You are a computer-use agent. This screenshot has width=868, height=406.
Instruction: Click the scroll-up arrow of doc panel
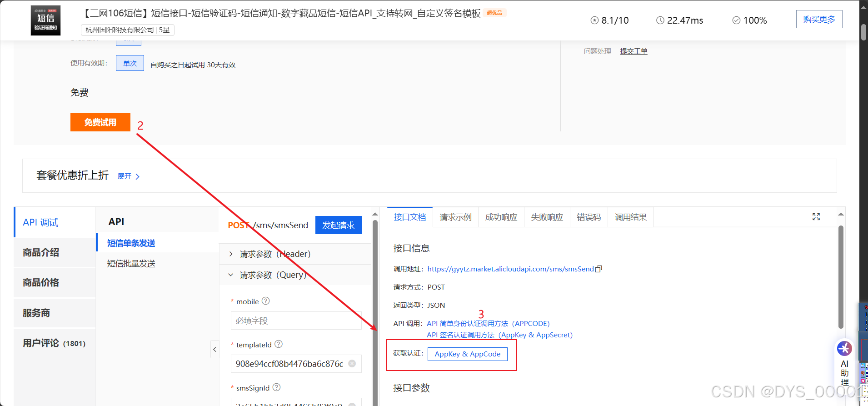(x=841, y=214)
